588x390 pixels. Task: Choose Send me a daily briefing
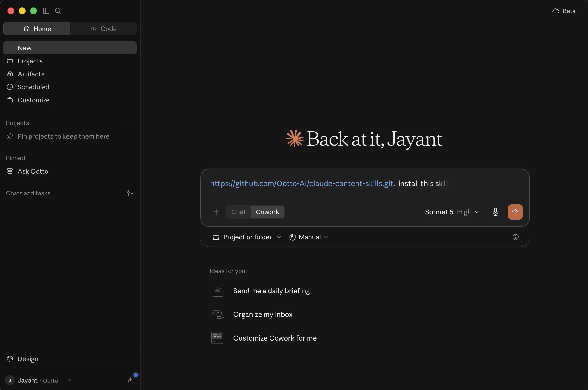click(271, 291)
